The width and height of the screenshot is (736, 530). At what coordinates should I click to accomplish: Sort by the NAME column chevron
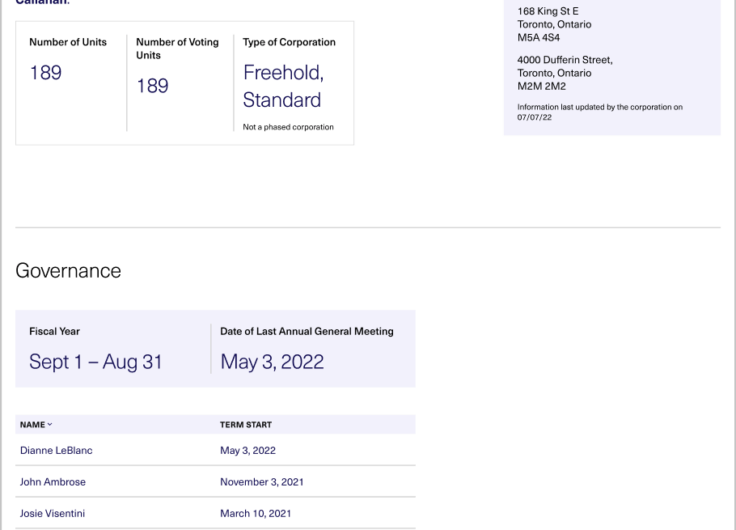pos(49,424)
